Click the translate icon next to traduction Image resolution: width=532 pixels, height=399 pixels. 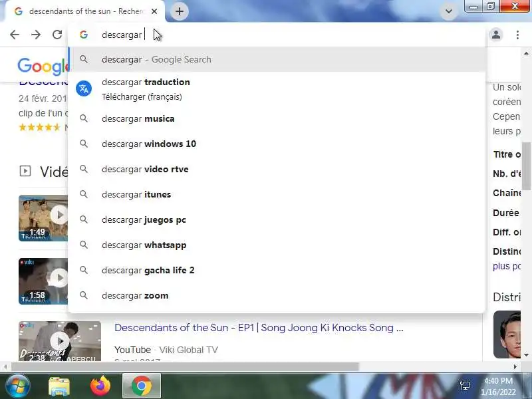point(84,88)
